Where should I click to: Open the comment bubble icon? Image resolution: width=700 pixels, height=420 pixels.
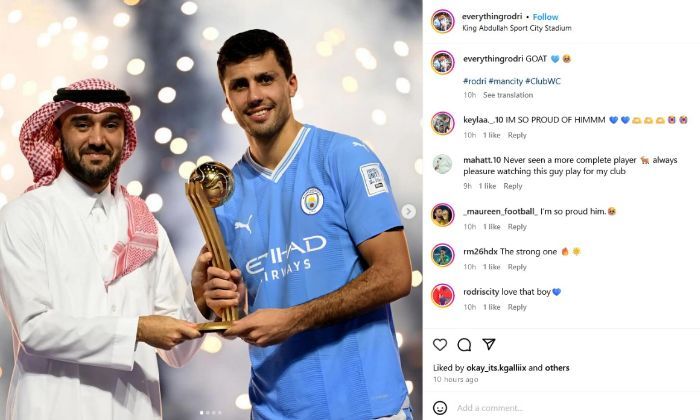(x=464, y=345)
